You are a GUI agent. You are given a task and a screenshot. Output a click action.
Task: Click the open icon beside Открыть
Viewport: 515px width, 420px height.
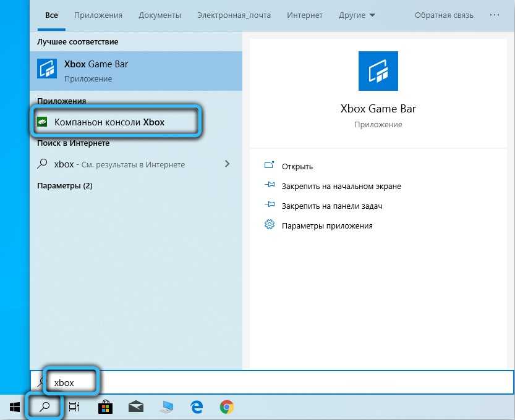270,165
